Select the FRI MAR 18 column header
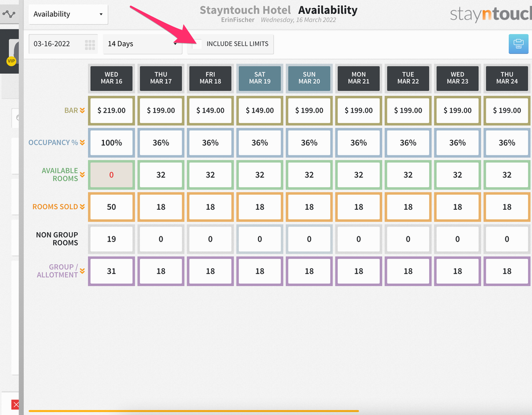Viewport: 532px width, 415px height. click(x=210, y=78)
